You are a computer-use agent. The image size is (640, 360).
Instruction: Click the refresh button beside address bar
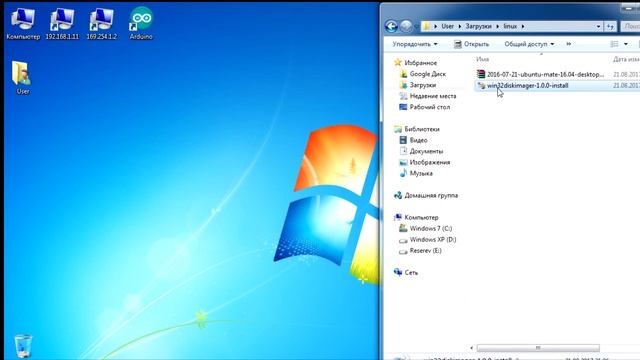coord(610,26)
